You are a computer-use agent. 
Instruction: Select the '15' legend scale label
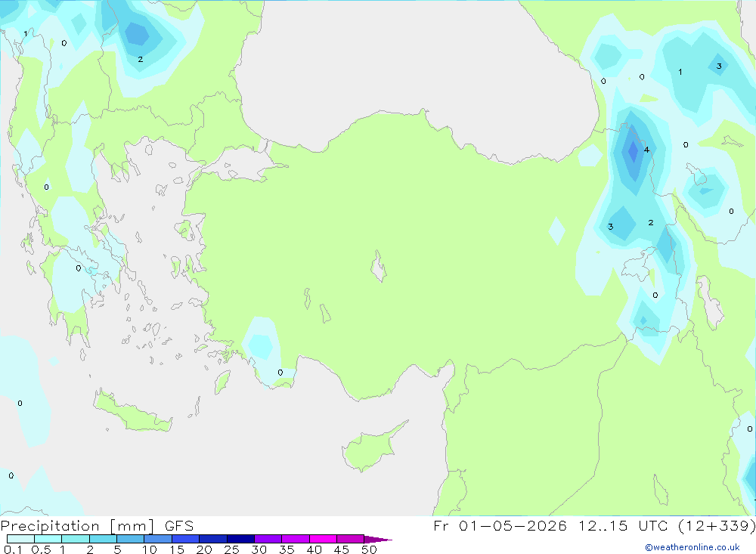coord(177,549)
